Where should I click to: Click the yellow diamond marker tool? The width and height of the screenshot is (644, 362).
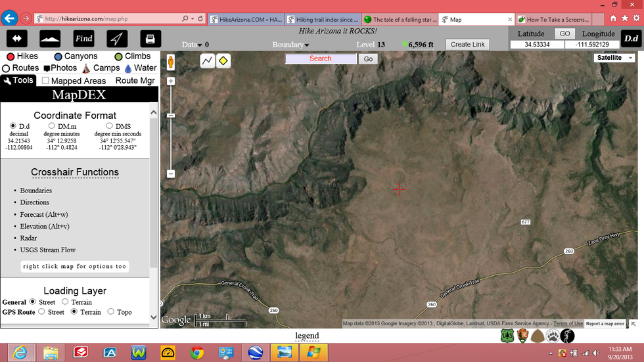223,60
